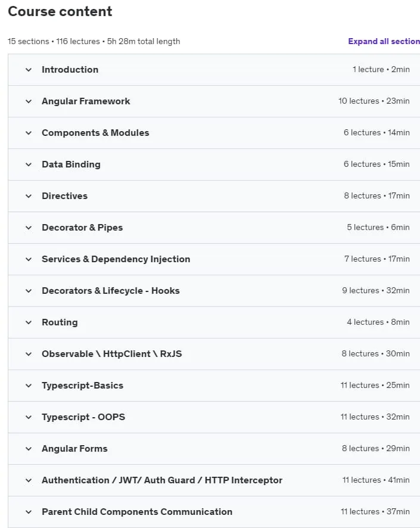This screenshot has height=528, width=420.
Task: Open the Angular Forms section title
Action: [x=74, y=449]
